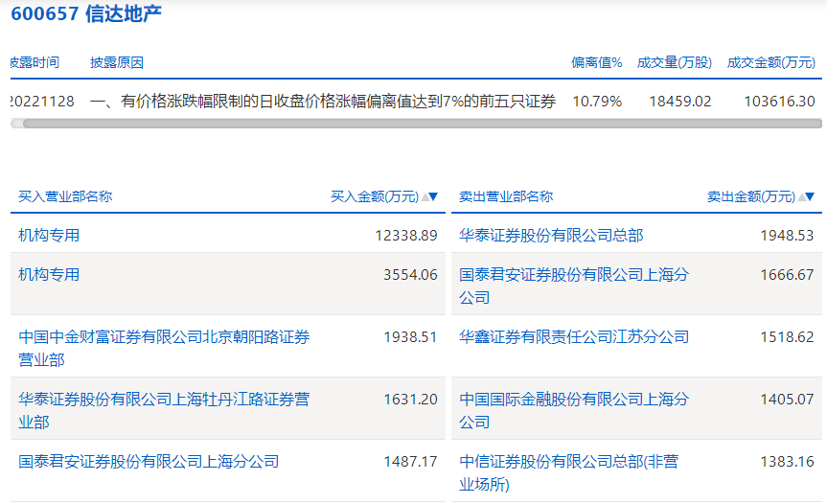
Task: Open seller 华泰证券股份有限公司总部
Action: click(x=551, y=235)
